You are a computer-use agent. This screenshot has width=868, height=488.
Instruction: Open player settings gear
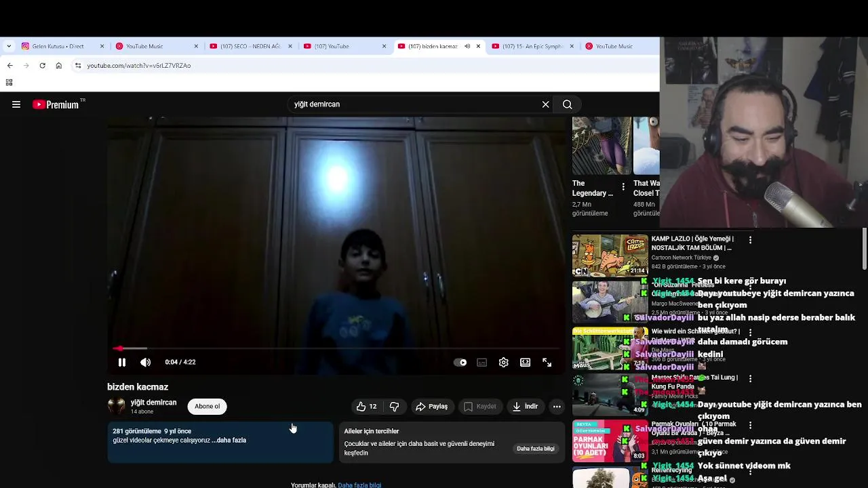tap(504, 363)
